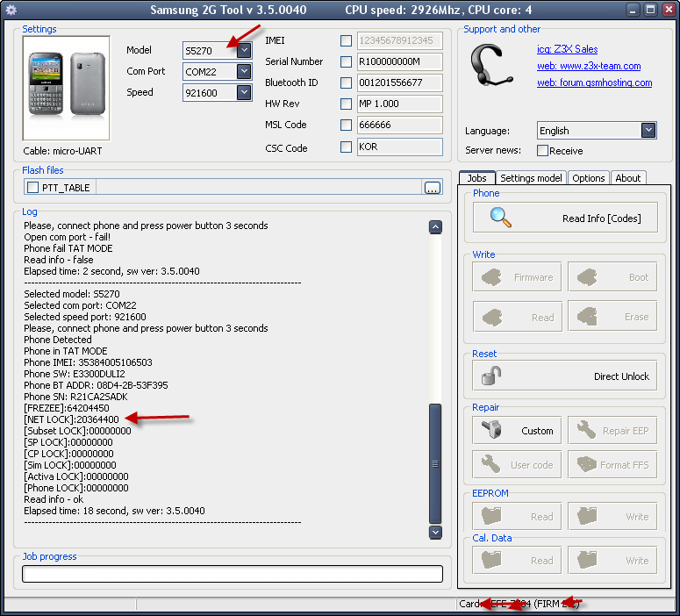
Task: Click the MSL Code input field
Action: (399, 125)
